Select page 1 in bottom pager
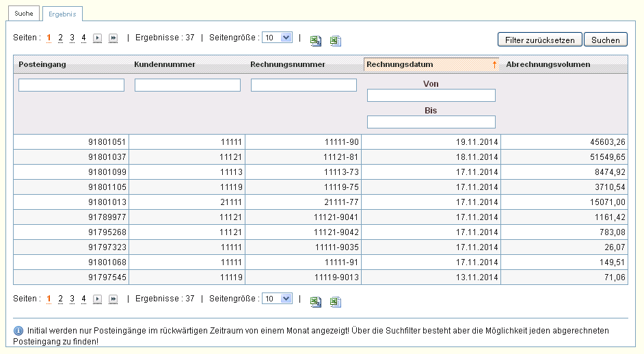The width and height of the screenshot is (644, 354). [49, 299]
